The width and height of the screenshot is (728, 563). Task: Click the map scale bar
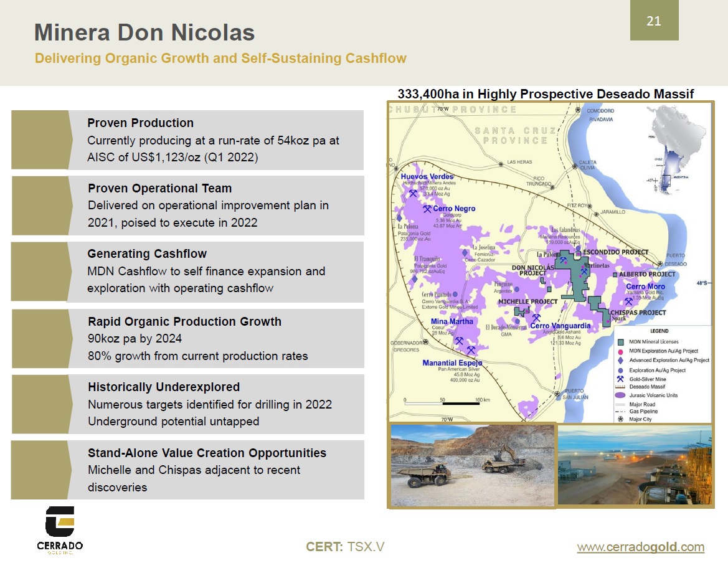(442, 404)
